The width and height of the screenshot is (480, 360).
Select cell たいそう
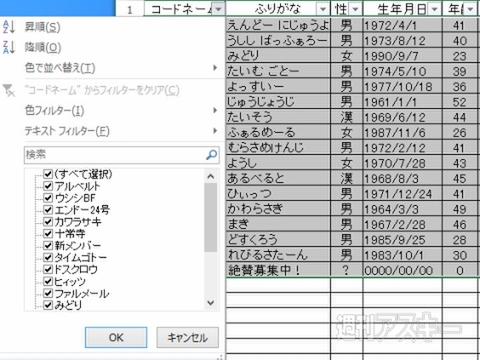(278, 117)
